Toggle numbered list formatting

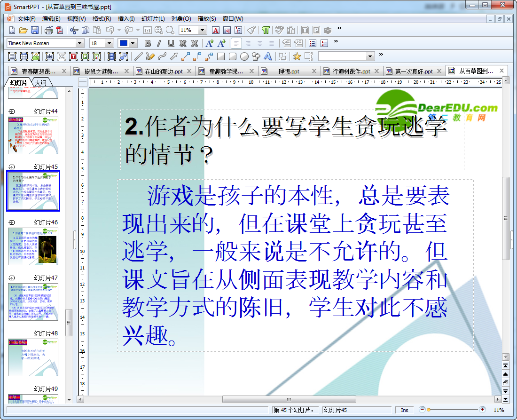[324, 43]
